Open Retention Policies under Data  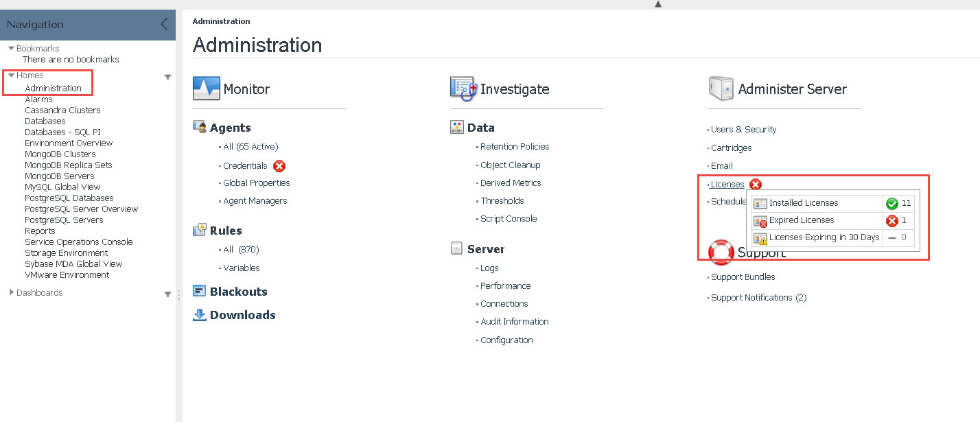tap(515, 147)
